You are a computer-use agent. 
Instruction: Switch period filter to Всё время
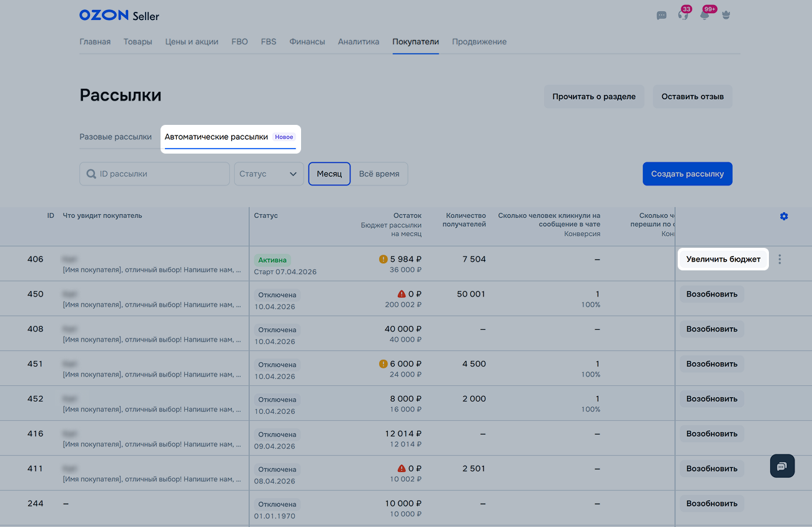coord(379,174)
